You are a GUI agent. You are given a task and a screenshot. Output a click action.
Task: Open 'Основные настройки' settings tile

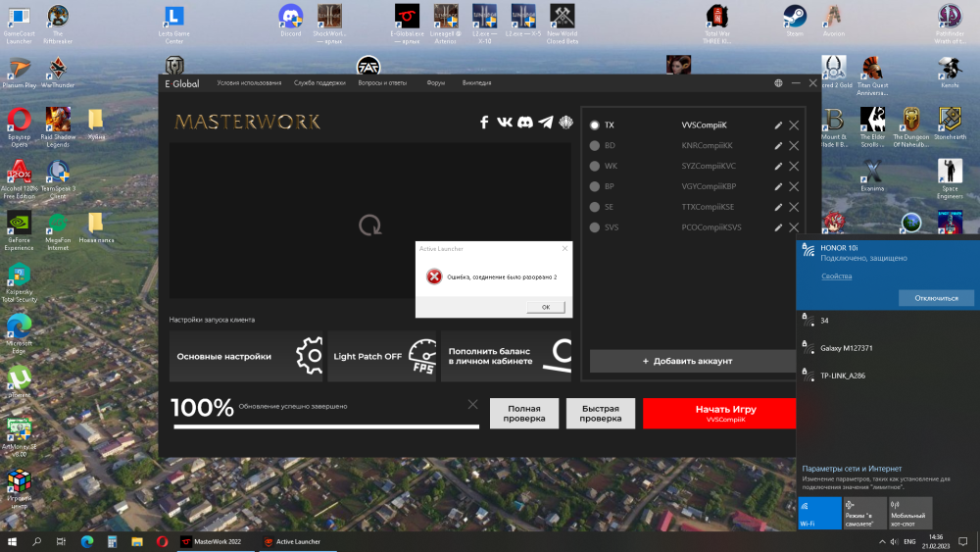pos(246,356)
